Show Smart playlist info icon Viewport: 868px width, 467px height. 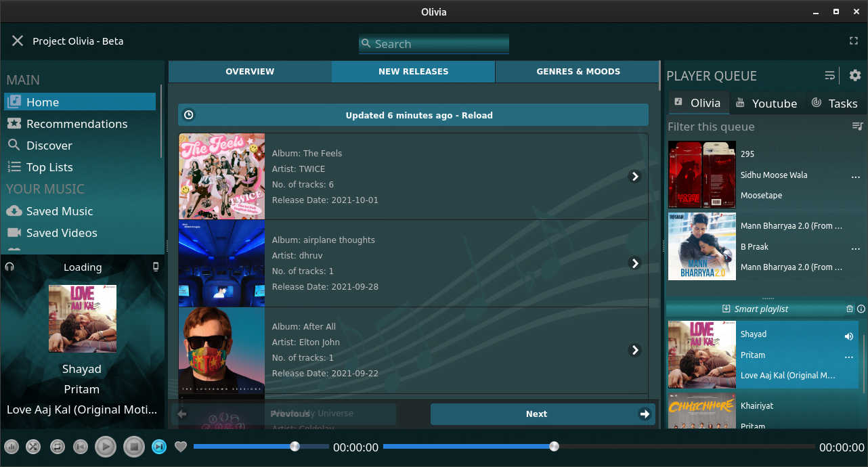tap(861, 309)
